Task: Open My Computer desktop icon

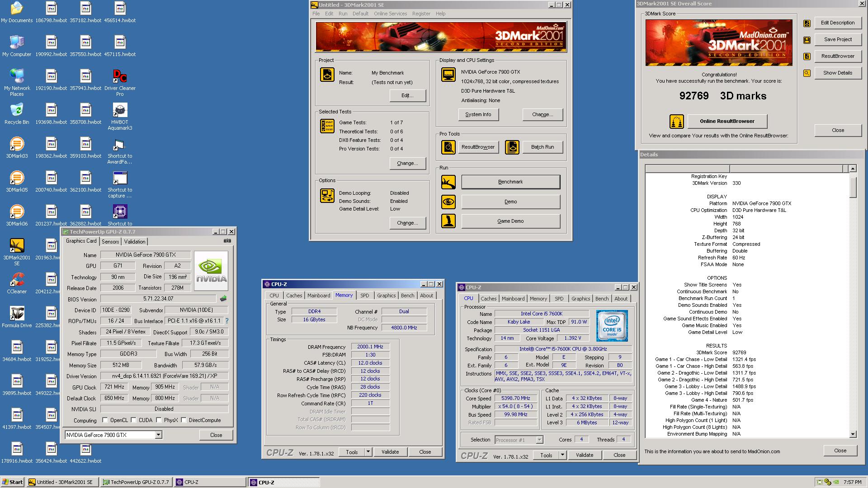Action: pyautogui.click(x=17, y=46)
